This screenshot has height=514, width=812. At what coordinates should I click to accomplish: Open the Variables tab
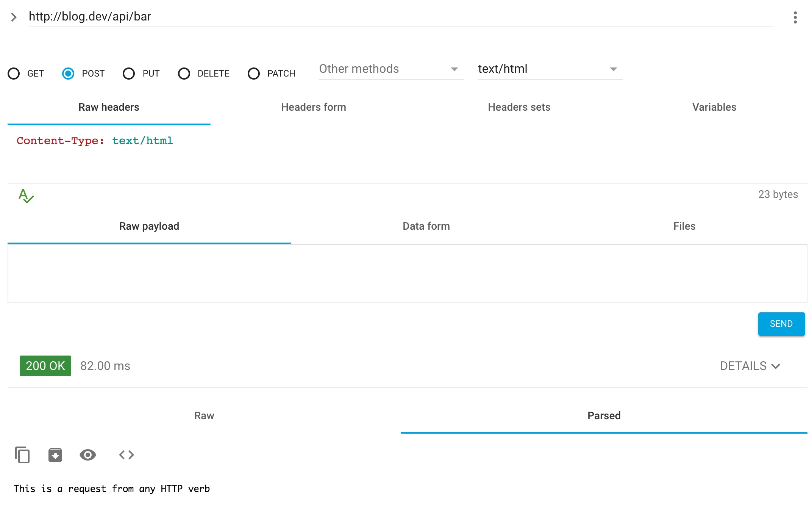(x=714, y=107)
